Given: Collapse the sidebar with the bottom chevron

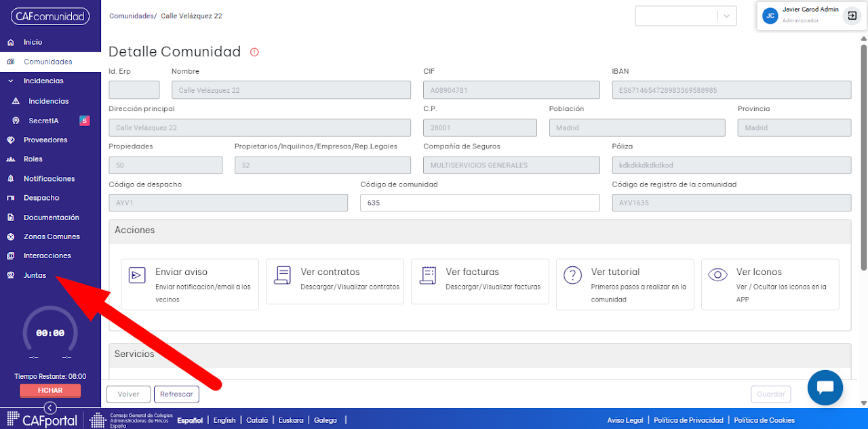Looking at the screenshot, I should tap(50, 407).
